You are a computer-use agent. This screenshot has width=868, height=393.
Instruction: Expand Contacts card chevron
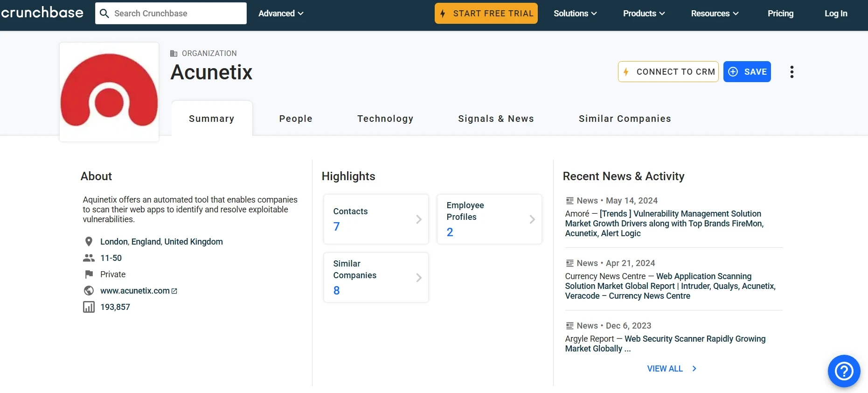pos(419,219)
